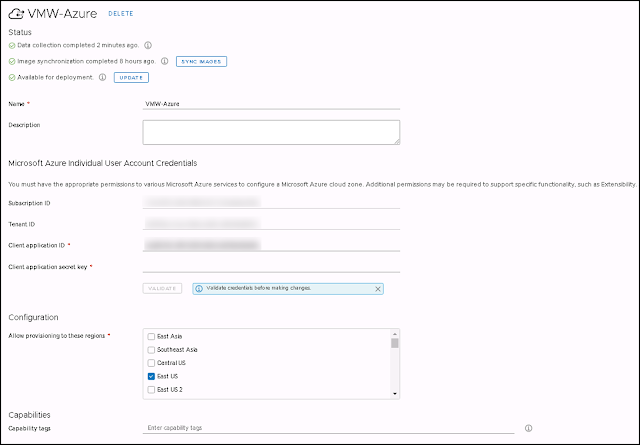Click inside the Description text area

point(271,132)
